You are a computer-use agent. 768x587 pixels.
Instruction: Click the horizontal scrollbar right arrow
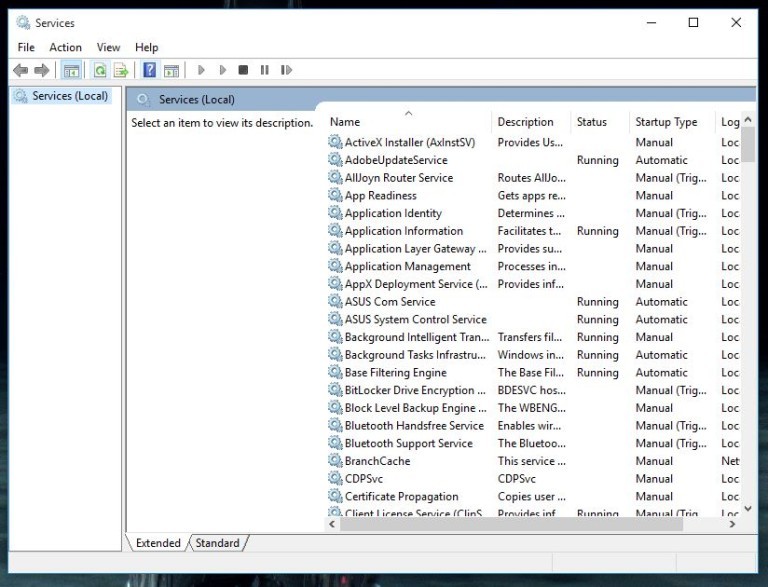click(732, 524)
